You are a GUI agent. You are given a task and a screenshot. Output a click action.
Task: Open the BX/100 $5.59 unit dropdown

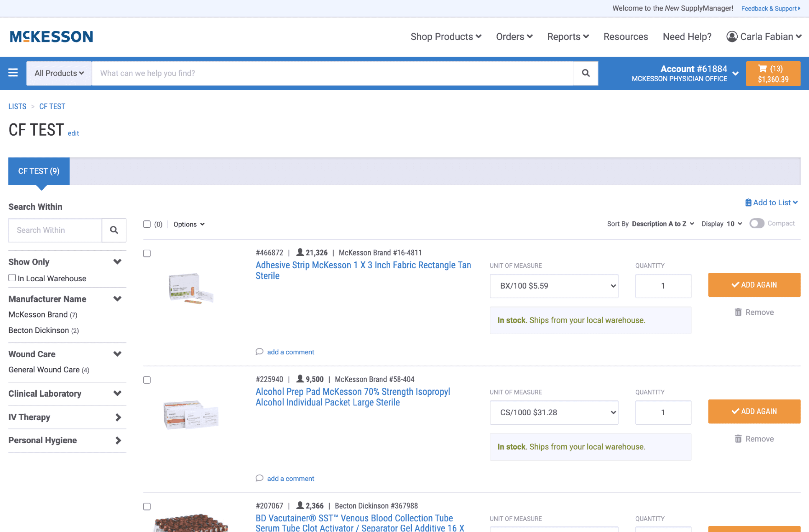coord(554,286)
